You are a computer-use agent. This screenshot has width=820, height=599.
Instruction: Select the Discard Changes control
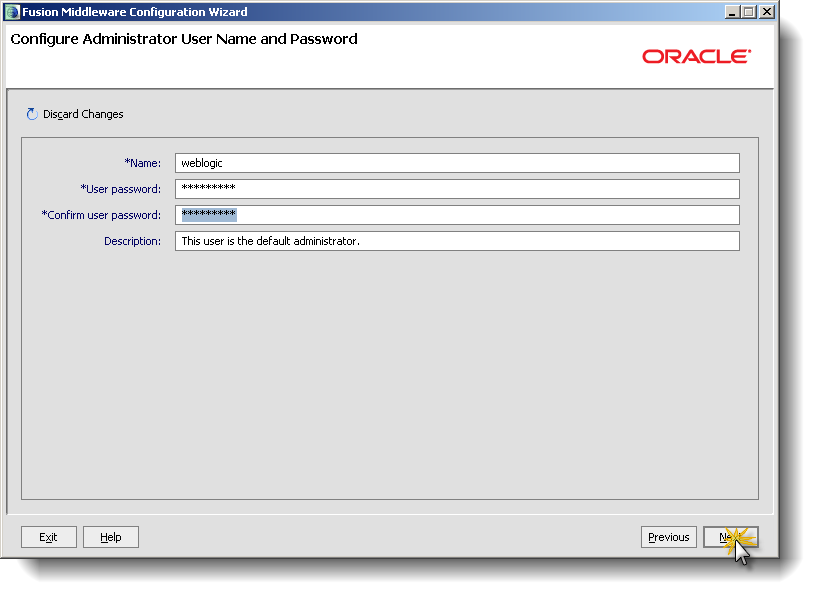pos(75,114)
